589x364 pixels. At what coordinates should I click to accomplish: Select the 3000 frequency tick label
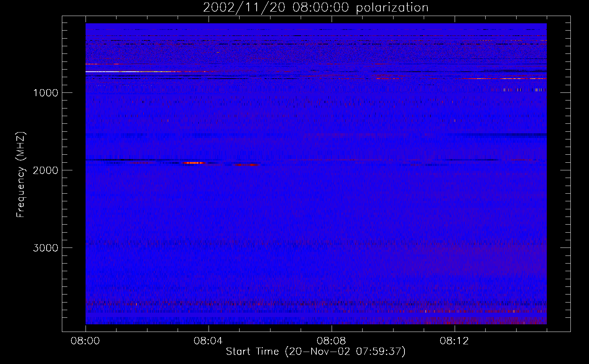click(46, 248)
